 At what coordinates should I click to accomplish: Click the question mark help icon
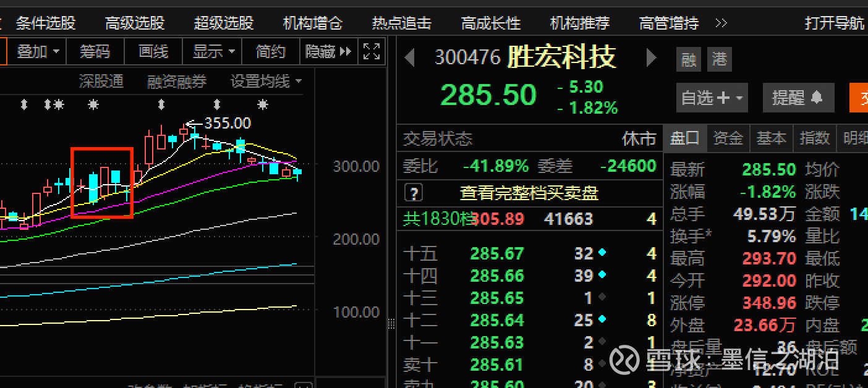tap(413, 193)
